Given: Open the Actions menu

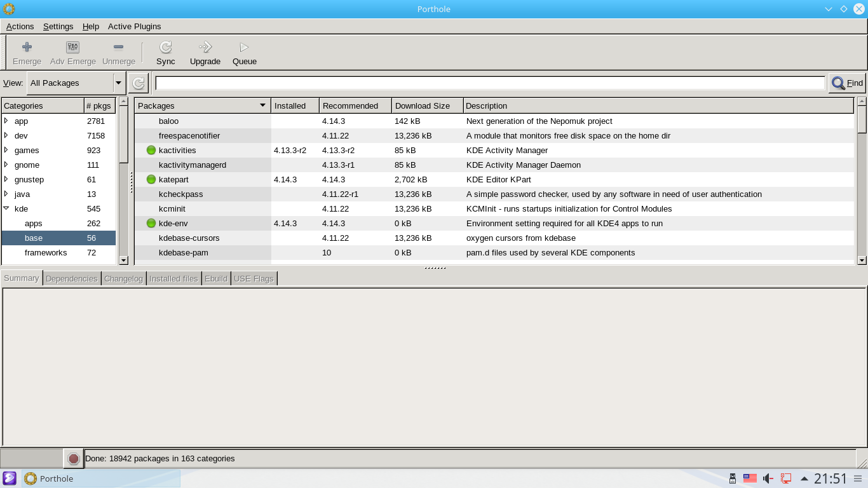Looking at the screenshot, I should (20, 26).
